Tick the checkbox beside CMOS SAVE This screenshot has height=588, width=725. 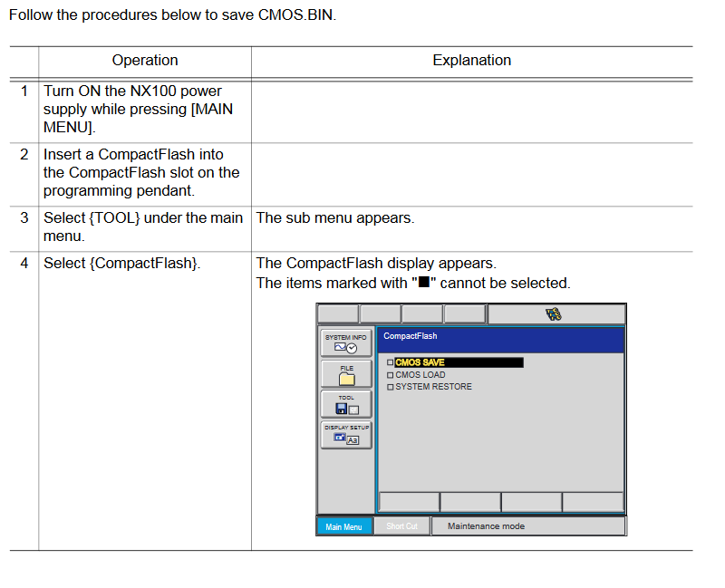tap(391, 362)
